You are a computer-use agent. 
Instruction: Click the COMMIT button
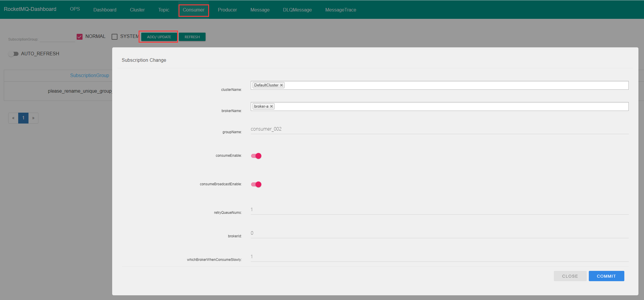606,276
